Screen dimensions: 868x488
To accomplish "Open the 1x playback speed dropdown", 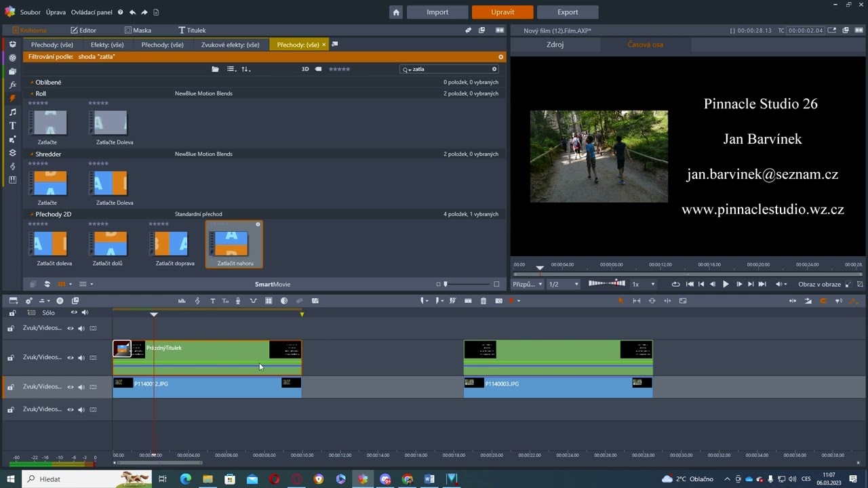I will pos(644,284).
